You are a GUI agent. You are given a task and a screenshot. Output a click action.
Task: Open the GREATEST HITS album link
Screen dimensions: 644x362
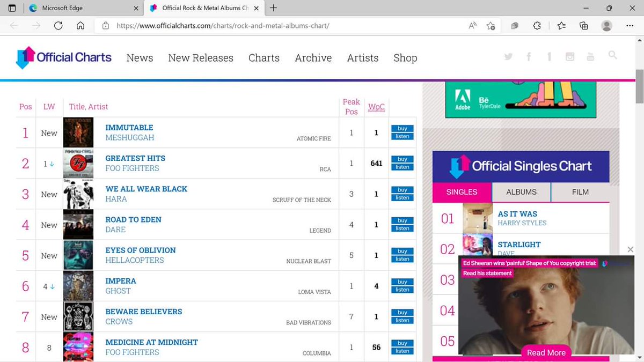pos(135,158)
